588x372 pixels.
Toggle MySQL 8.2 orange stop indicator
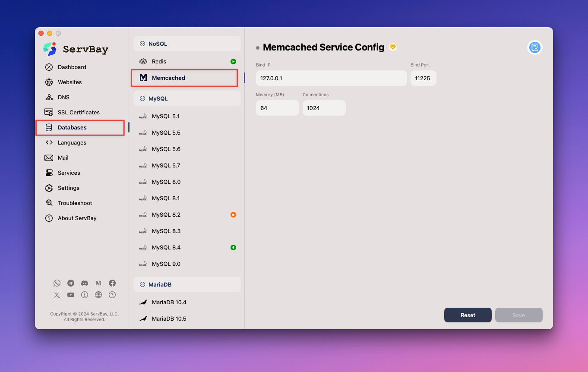click(x=233, y=214)
